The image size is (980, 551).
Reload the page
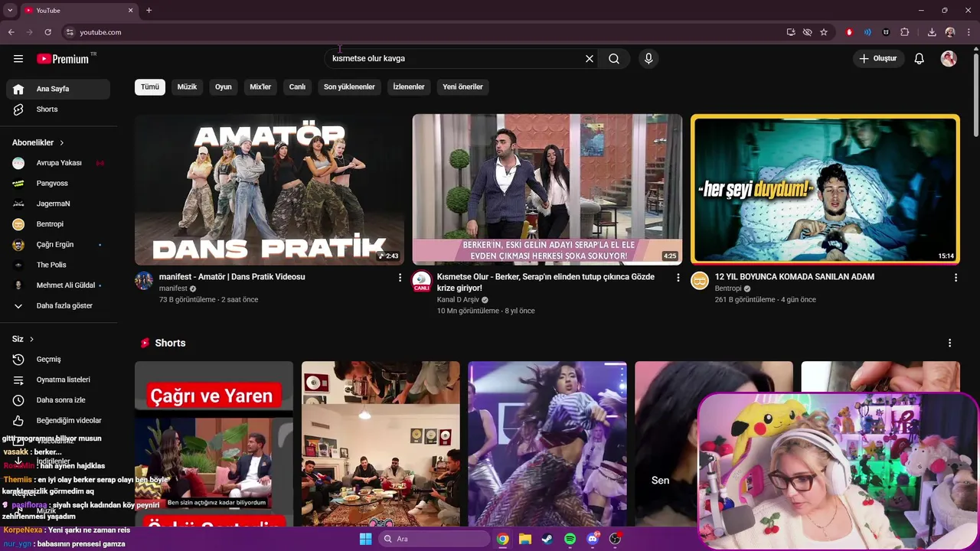click(x=47, y=32)
